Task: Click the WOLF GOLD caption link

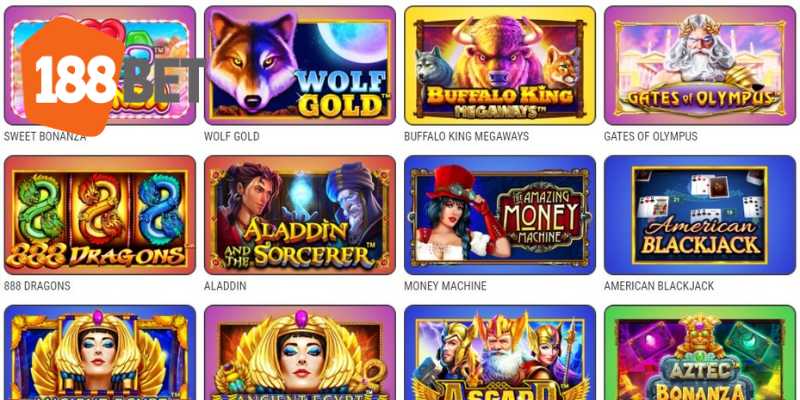Action: click(x=232, y=137)
